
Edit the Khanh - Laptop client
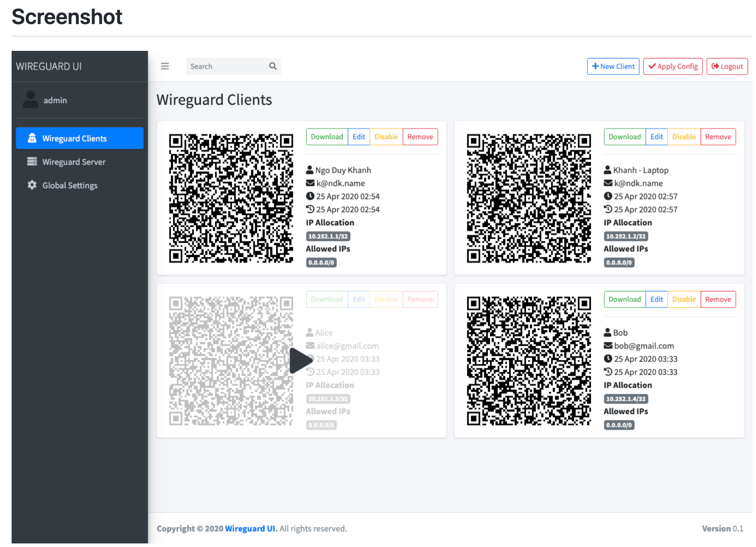tap(656, 137)
